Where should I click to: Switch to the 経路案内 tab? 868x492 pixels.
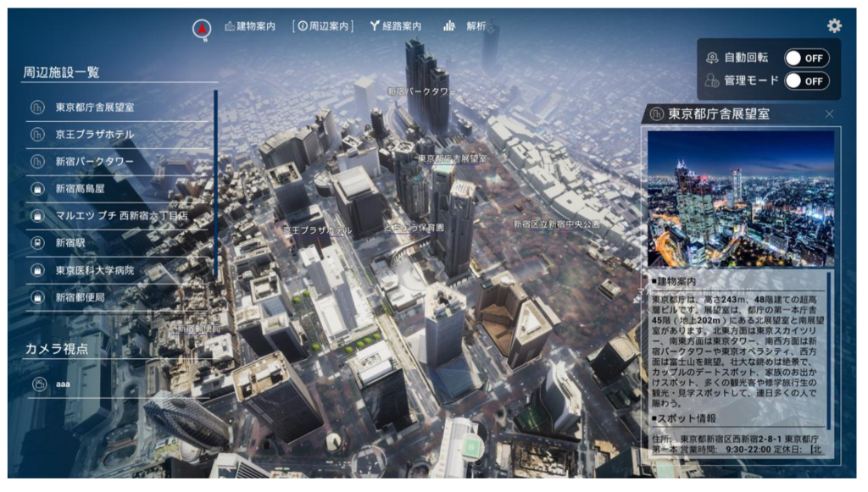pyautogui.click(x=396, y=26)
